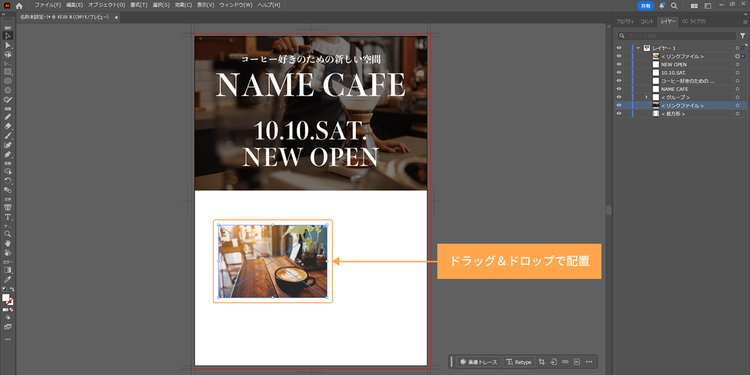
Task: Click more options dots in contextual taskbar
Action: 589,362
